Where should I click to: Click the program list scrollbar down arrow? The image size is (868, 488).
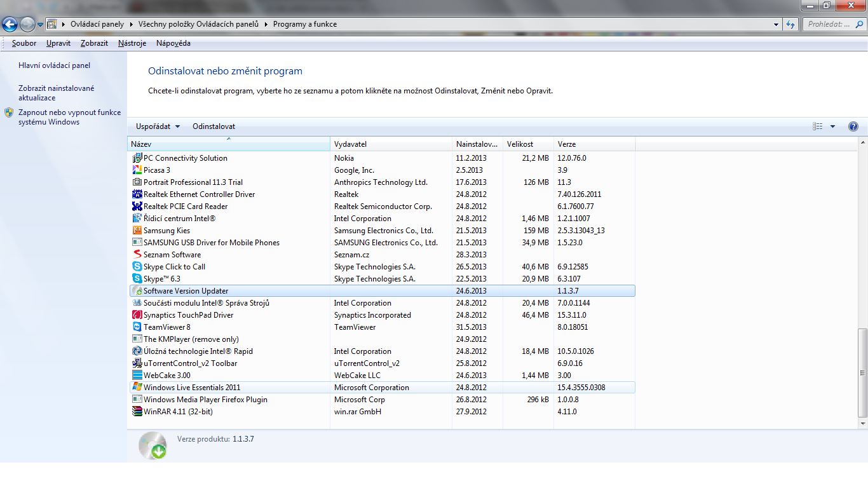click(862, 423)
